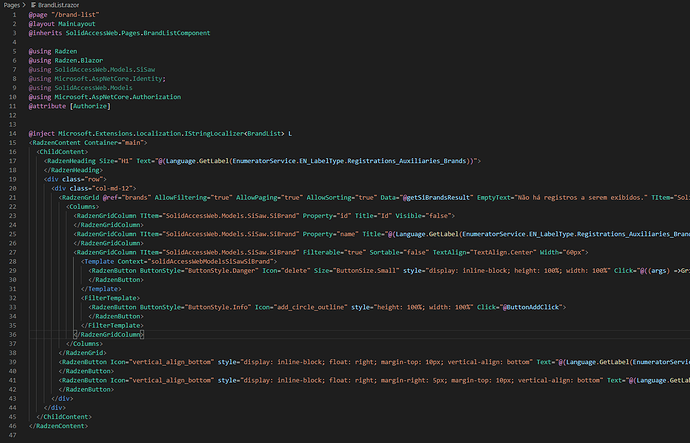Open the BrandList.razor breadcrumb item

(x=58, y=5)
